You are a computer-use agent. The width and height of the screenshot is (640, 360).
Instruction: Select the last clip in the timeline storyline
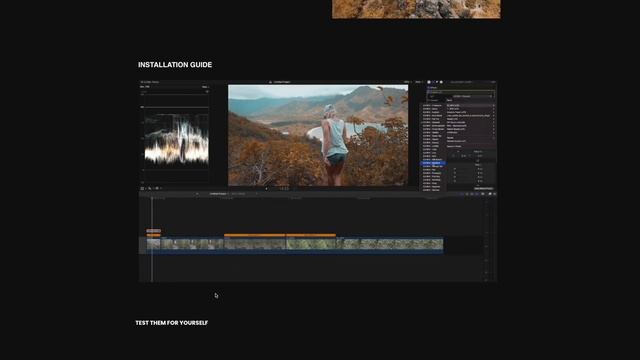[390, 244]
